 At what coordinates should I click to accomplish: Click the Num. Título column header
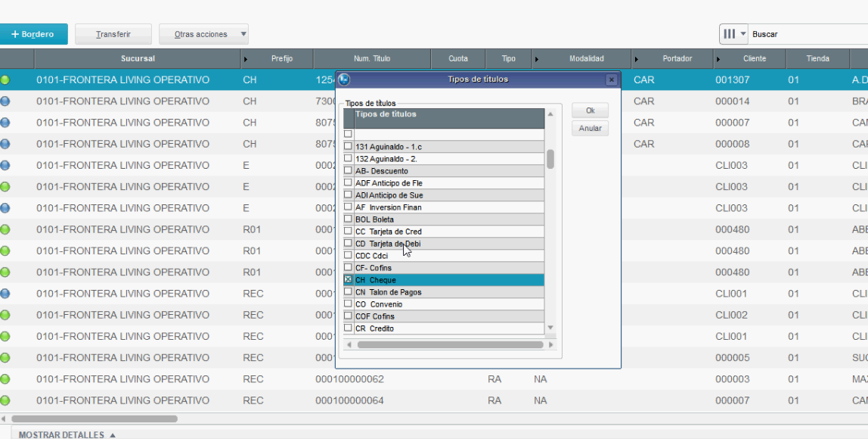coord(372,58)
